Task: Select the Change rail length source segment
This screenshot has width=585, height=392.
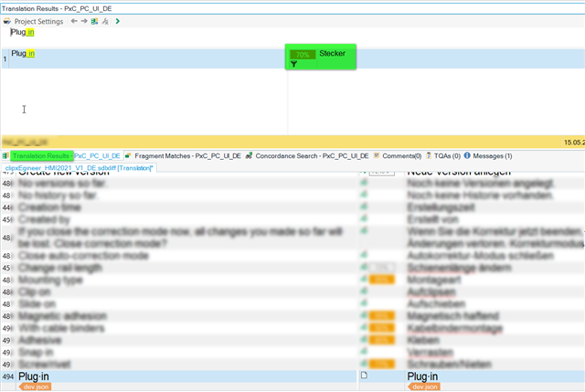Action: pos(60,268)
